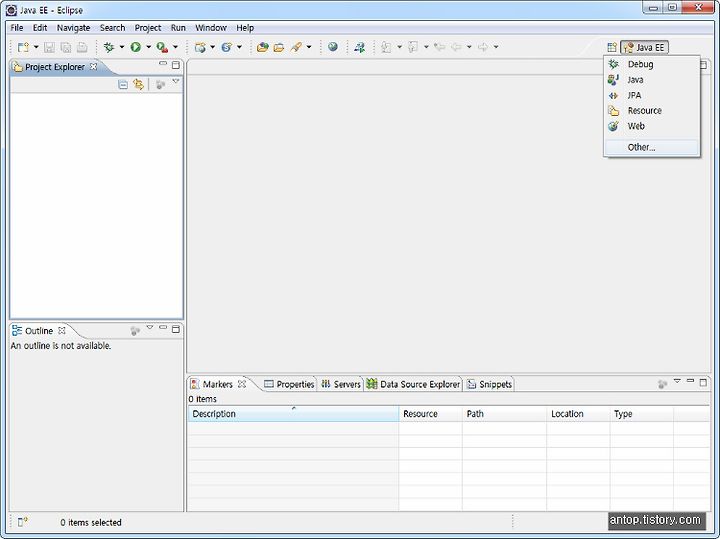Expand the External Tools dropdown arrow
Viewport: 720px width, 539px height.
coord(175,47)
